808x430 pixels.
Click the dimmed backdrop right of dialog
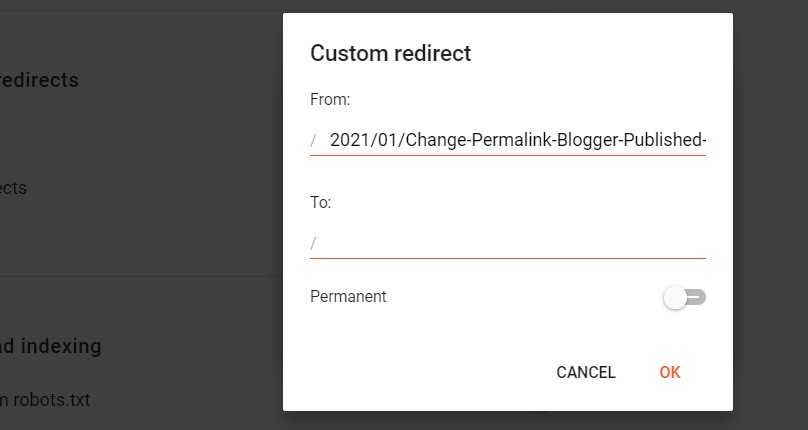(770, 200)
